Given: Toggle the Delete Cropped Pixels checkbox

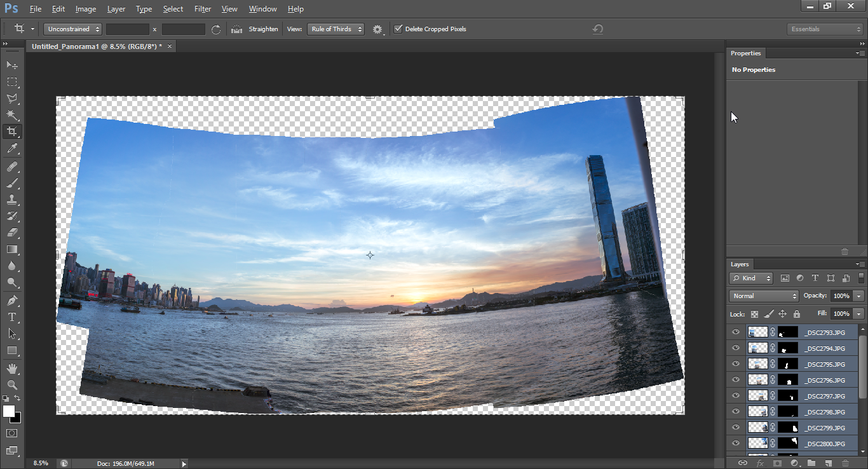Looking at the screenshot, I should (398, 29).
